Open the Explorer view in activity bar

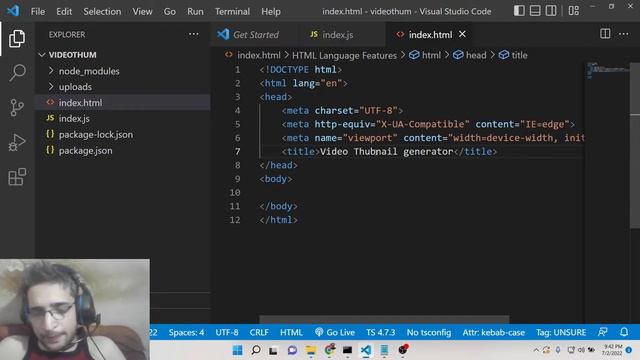click(x=17, y=38)
